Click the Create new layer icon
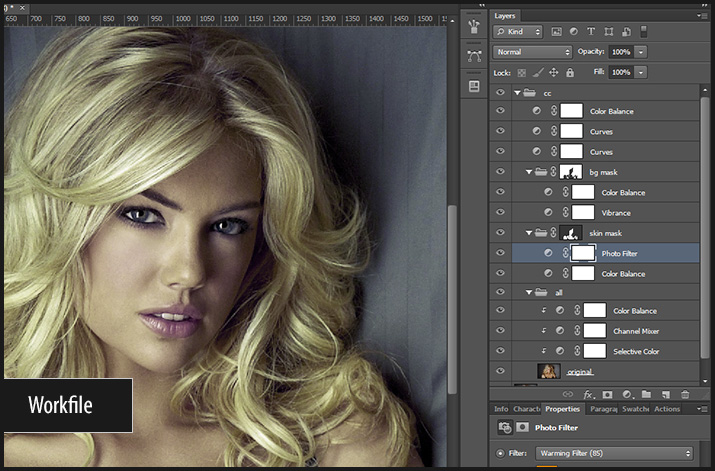This screenshot has width=715, height=471. tap(665, 395)
